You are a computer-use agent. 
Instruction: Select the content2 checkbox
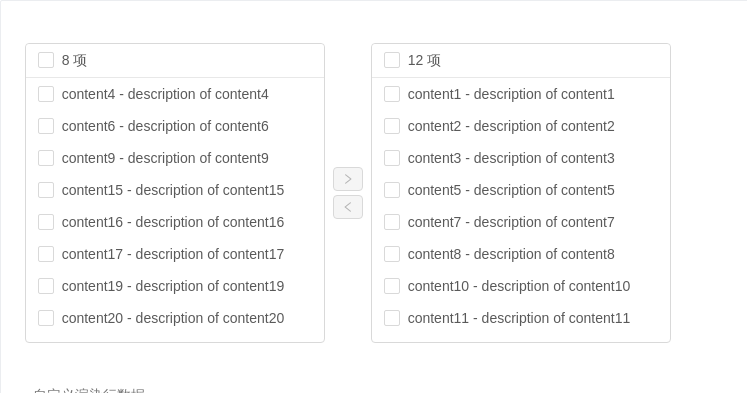coord(392,126)
